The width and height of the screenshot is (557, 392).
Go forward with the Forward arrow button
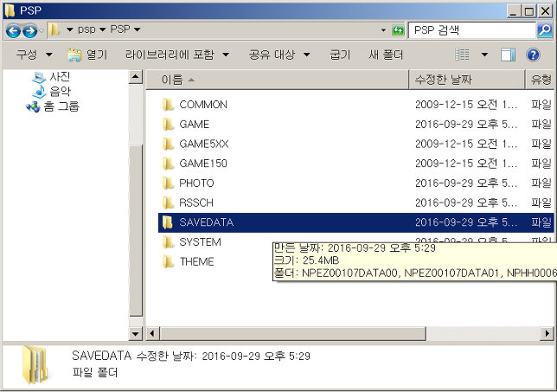tap(29, 31)
